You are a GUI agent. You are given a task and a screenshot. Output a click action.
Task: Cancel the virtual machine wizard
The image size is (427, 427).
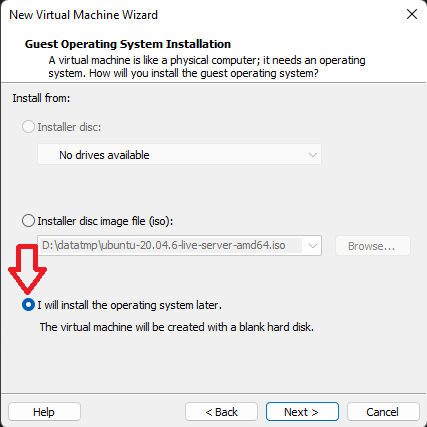(x=383, y=412)
